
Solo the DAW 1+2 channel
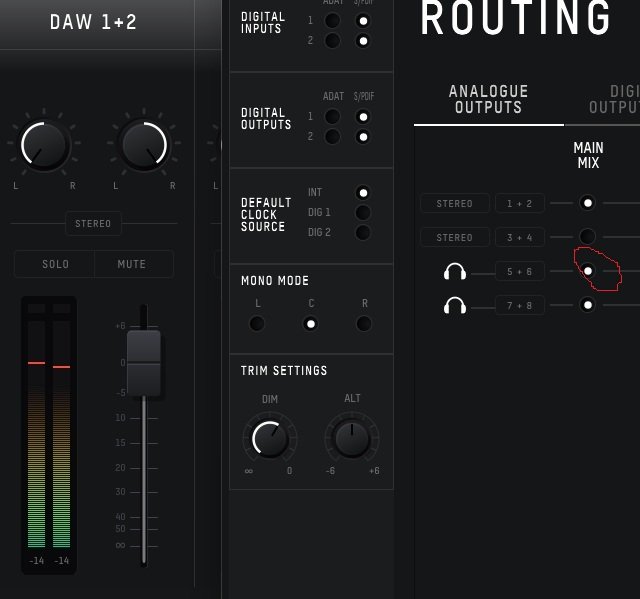click(55, 264)
